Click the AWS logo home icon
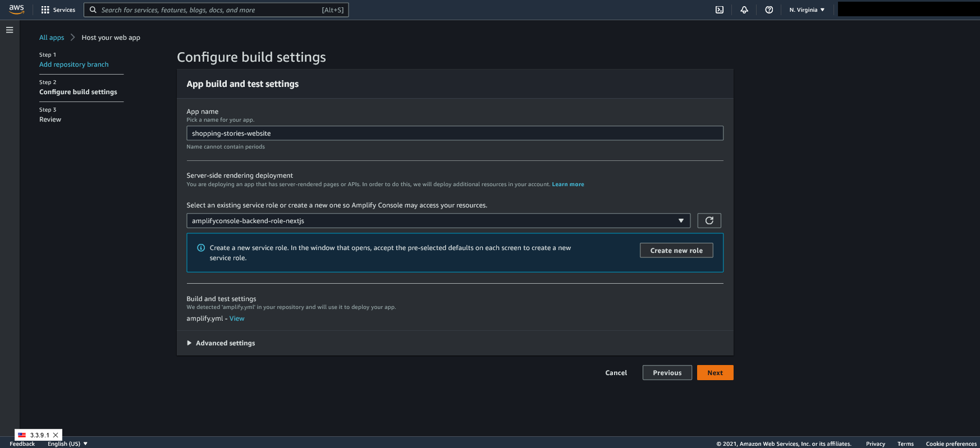The height and width of the screenshot is (448, 980). pyautogui.click(x=16, y=10)
